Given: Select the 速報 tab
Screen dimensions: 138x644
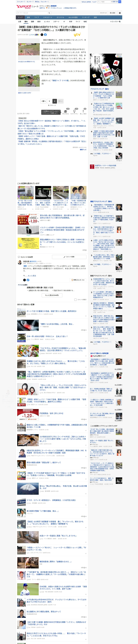Looking at the screenshot, I should point(28,17).
